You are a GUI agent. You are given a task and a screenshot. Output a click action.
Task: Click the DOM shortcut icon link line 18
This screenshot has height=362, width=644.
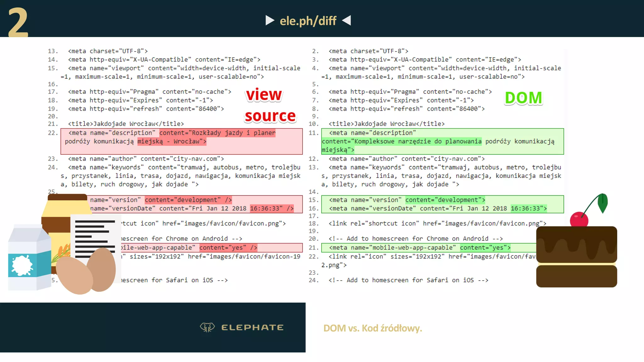(x=437, y=223)
